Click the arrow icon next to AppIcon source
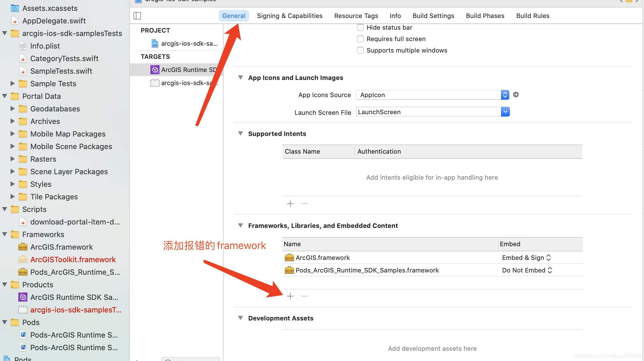 (516, 95)
